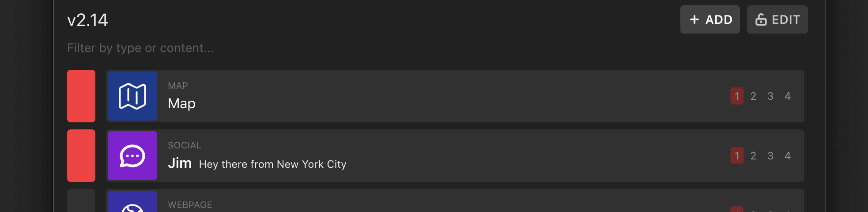Select number 4 on the Map row
This screenshot has width=868, height=212.
(x=788, y=96)
